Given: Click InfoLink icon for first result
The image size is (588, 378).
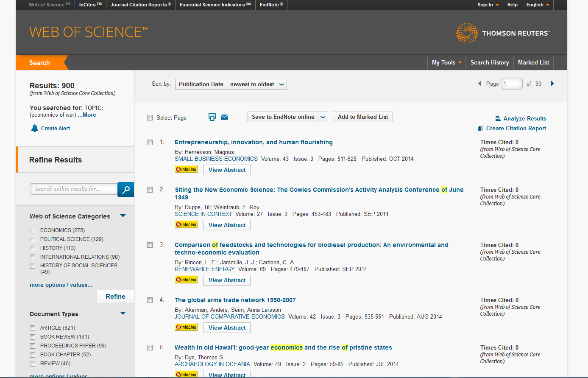Looking at the screenshot, I should (186, 170).
